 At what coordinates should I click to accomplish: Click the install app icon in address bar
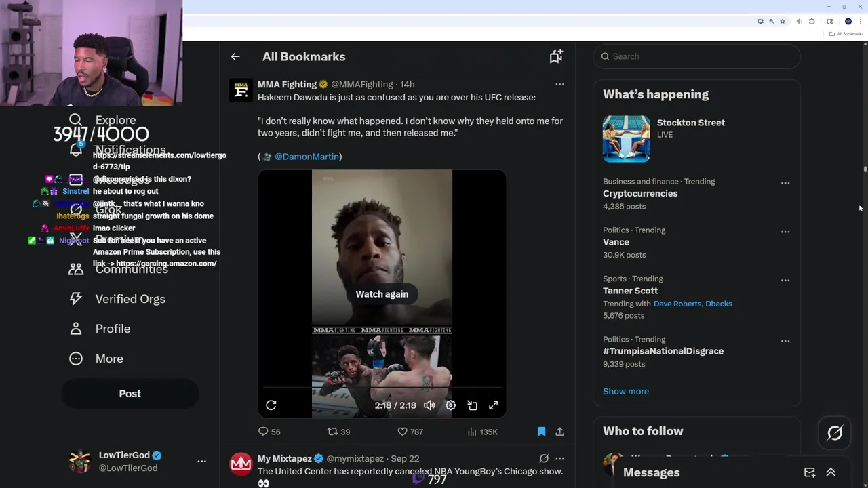click(761, 22)
